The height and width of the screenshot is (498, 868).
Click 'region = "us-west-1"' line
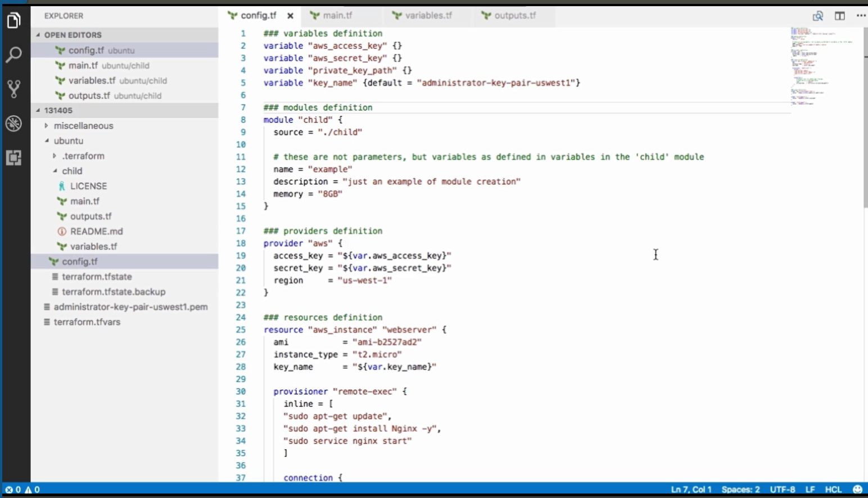click(x=333, y=280)
